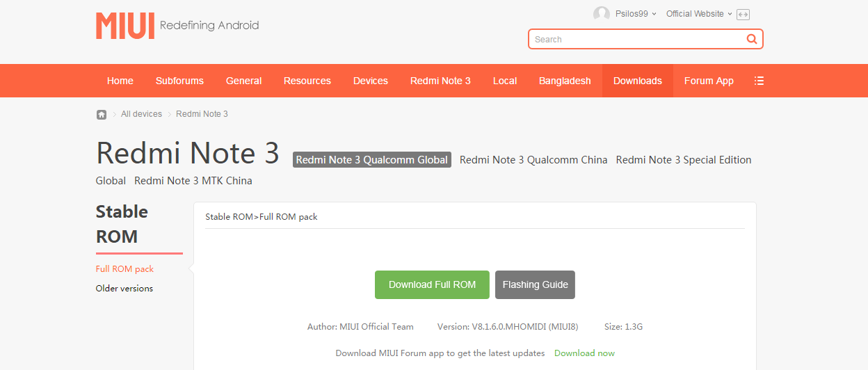This screenshot has height=370, width=868.
Task: Open the user avatar next to Psilos99
Action: (602, 14)
